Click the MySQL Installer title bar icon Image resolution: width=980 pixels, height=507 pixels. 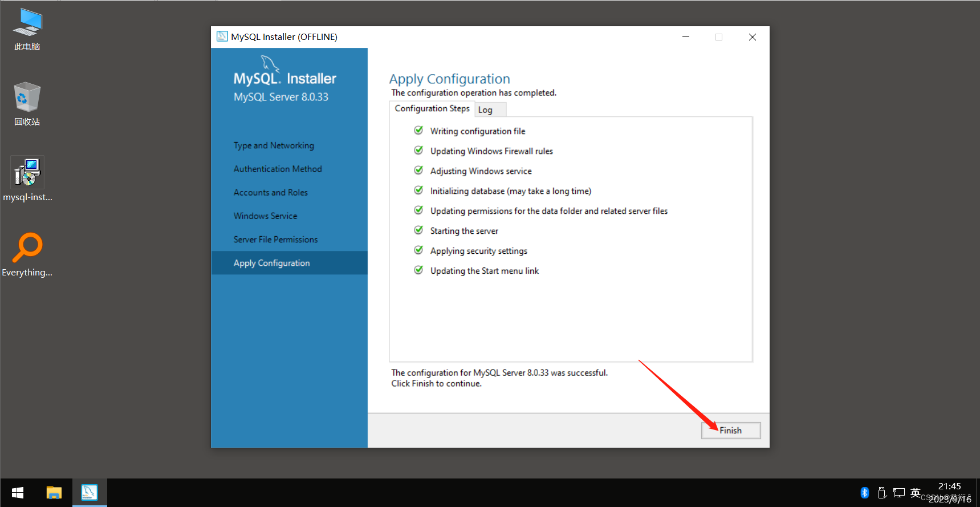[x=222, y=36]
